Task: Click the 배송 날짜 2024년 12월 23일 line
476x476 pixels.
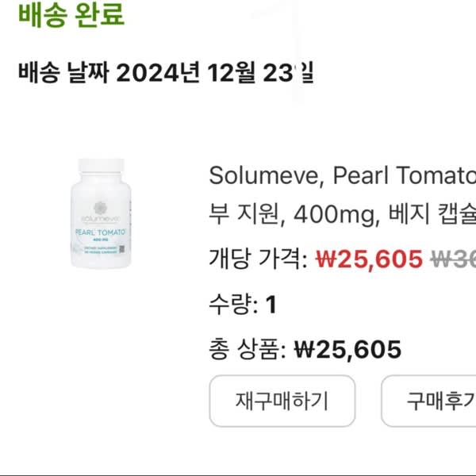Action: click(166, 72)
